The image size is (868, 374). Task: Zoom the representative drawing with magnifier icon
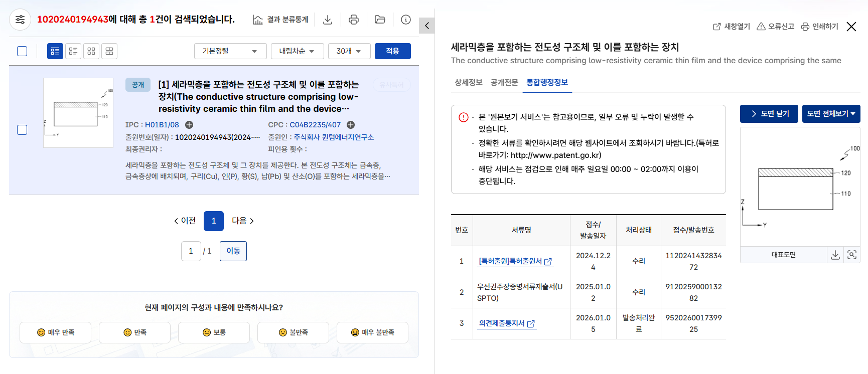852,255
